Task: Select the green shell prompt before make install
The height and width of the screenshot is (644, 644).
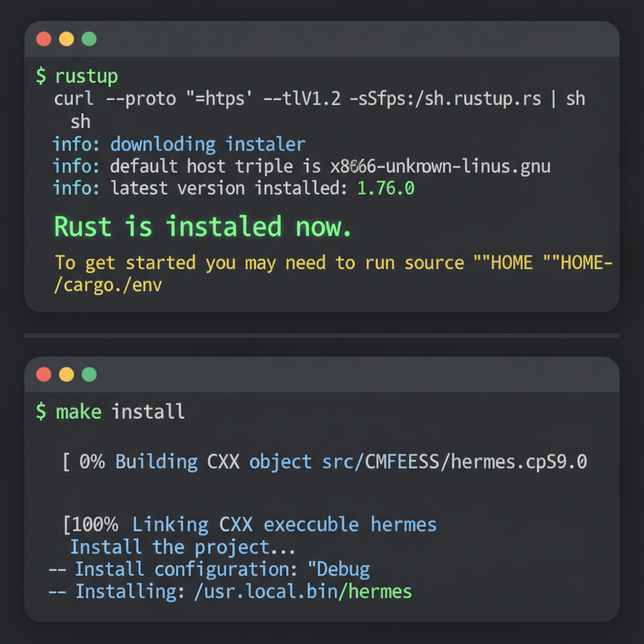Action: click(40, 411)
